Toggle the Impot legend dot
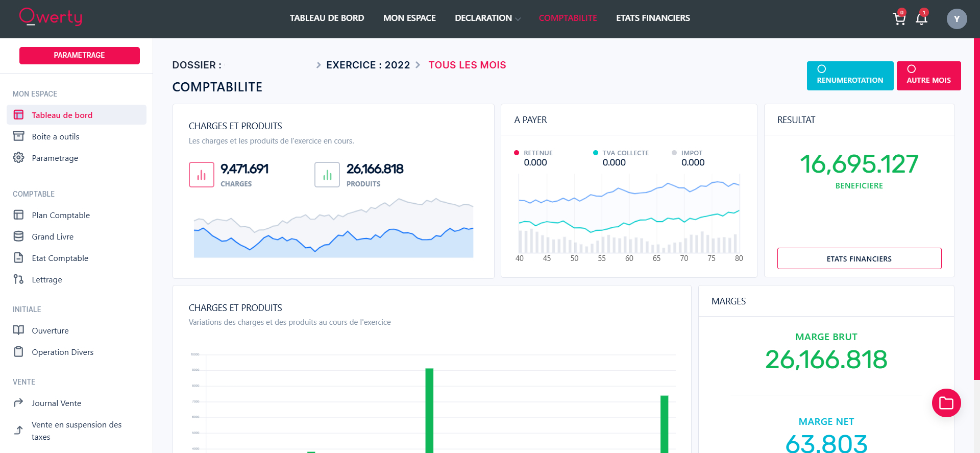Viewport: 980px width, 453px height. [674, 153]
